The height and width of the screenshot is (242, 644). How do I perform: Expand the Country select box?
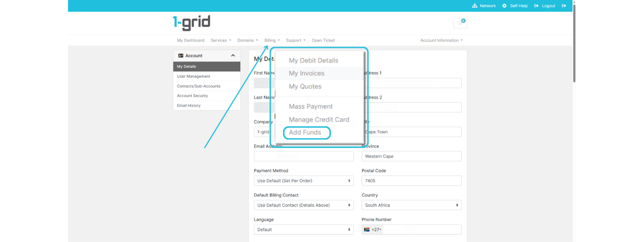point(411,205)
